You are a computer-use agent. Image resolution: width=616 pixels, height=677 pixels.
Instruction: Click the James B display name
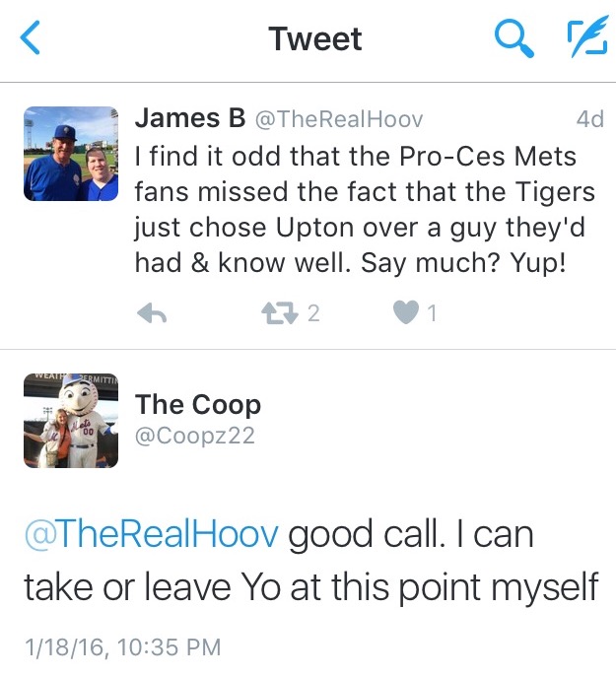pos(189,119)
